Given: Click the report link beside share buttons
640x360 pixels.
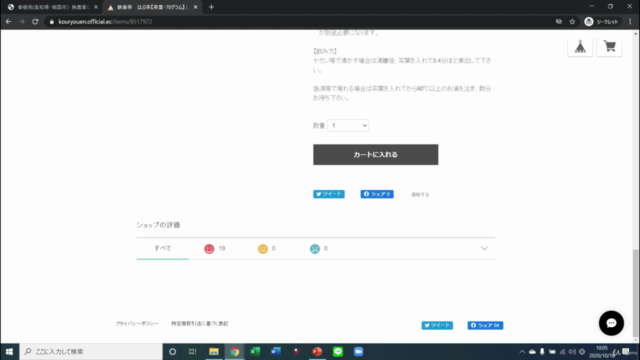Looking at the screenshot, I should (420, 195).
